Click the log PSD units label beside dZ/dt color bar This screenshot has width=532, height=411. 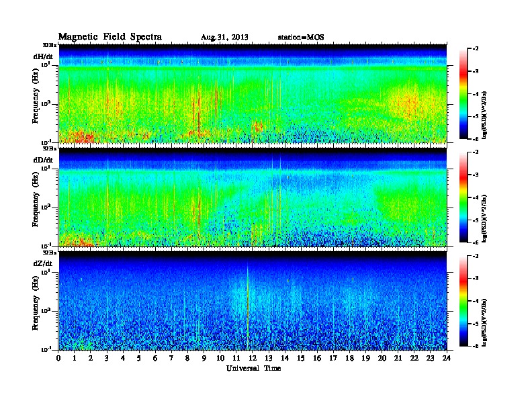click(484, 322)
